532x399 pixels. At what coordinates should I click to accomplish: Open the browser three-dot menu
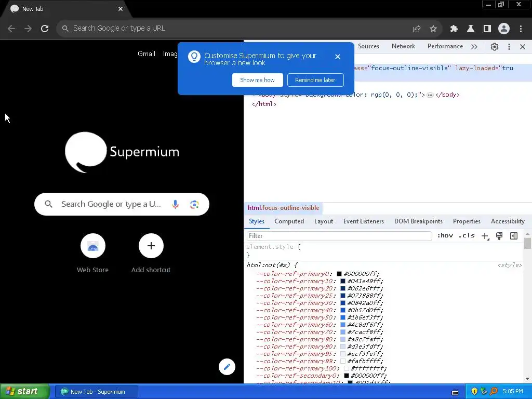(521, 29)
